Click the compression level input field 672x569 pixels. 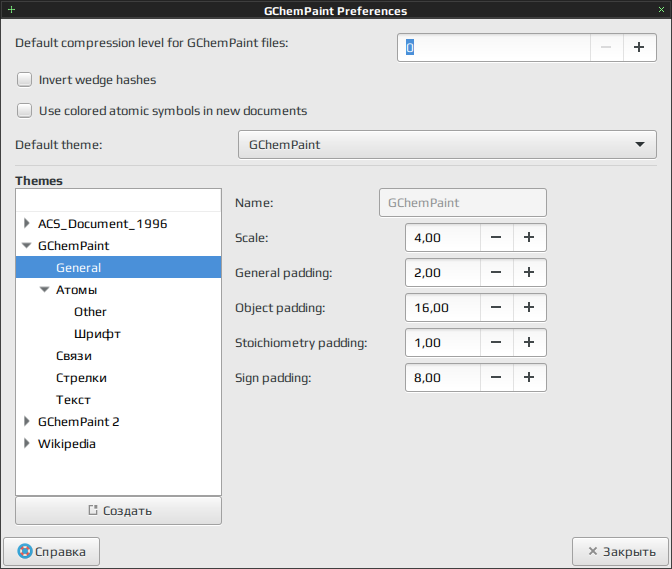[494, 47]
